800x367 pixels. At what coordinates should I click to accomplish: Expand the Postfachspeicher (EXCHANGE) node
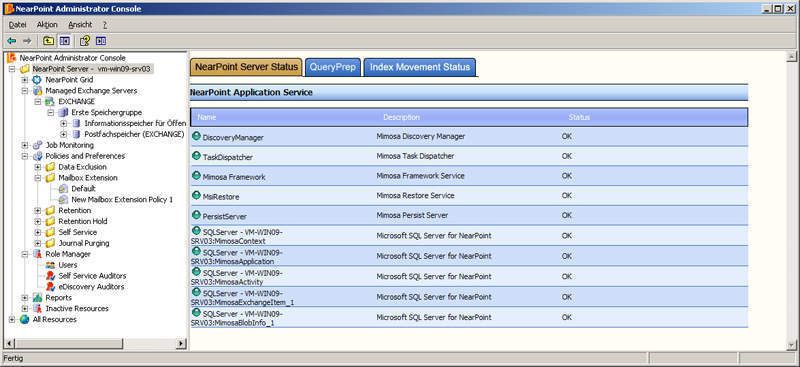pyautogui.click(x=63, y=134)
